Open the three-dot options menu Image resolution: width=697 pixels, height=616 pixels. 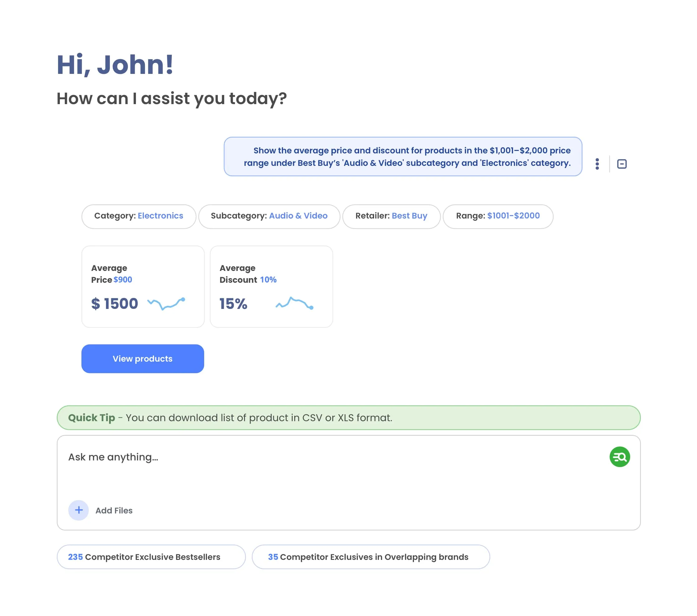(x=597, y=164)
